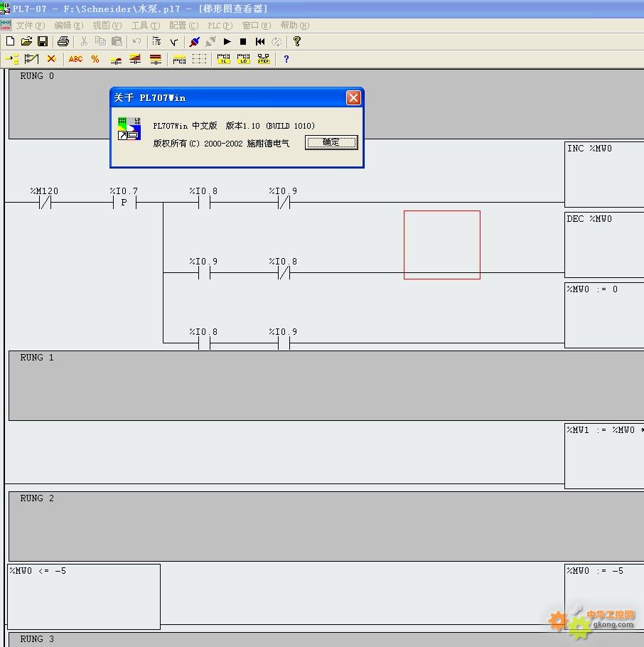Click the PL707Win logo in About dialog
644x647 pixels.
pos(129,128)
